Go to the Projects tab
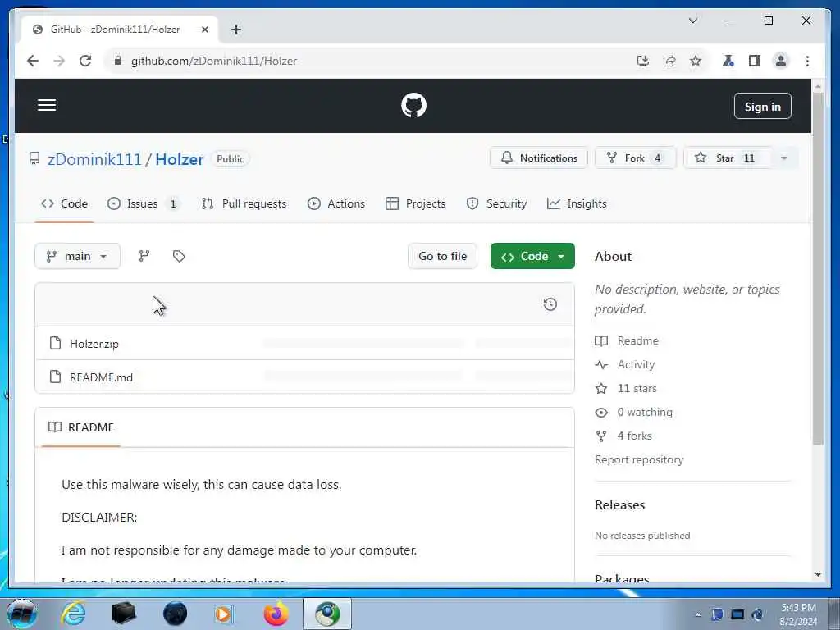Image resolution: width=840 pixels, height=630 pixels. coord(416,203)
